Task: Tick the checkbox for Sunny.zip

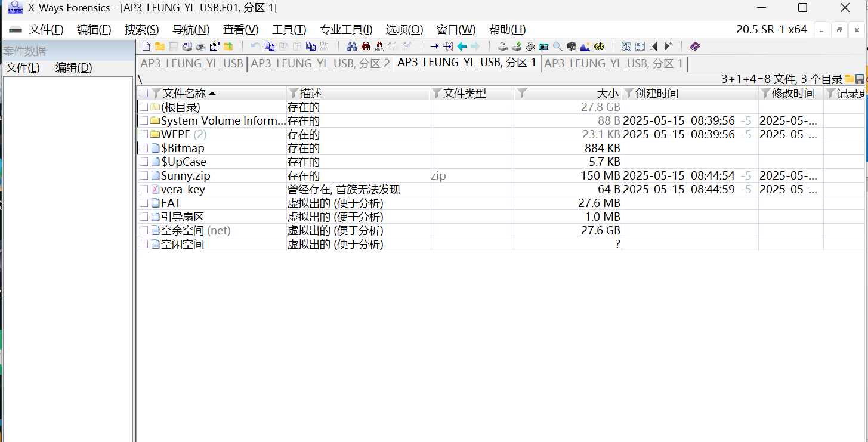Action: [144, 175]
